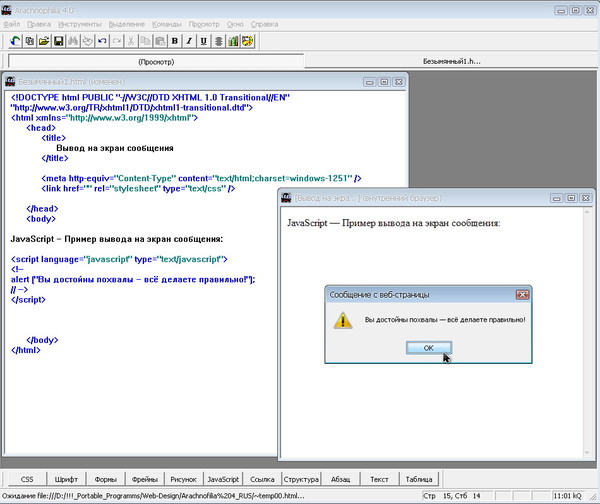Click the center align icon

(218, 41)
